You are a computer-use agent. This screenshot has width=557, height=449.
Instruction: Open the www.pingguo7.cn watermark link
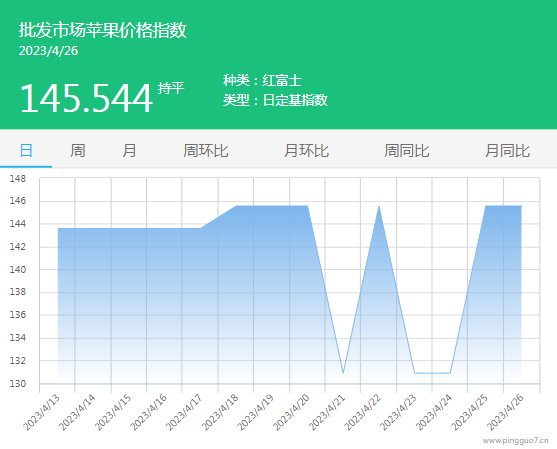coord(515,441)
